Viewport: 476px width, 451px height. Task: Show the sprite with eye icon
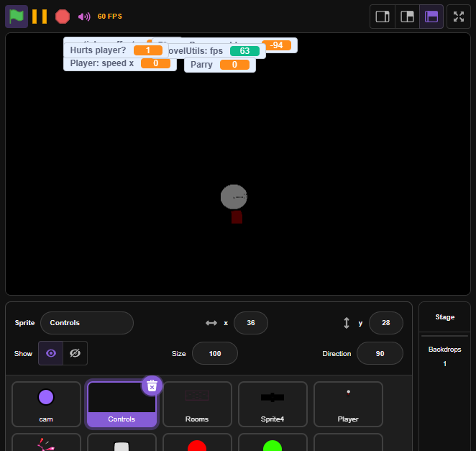click(x=51, y=353)
